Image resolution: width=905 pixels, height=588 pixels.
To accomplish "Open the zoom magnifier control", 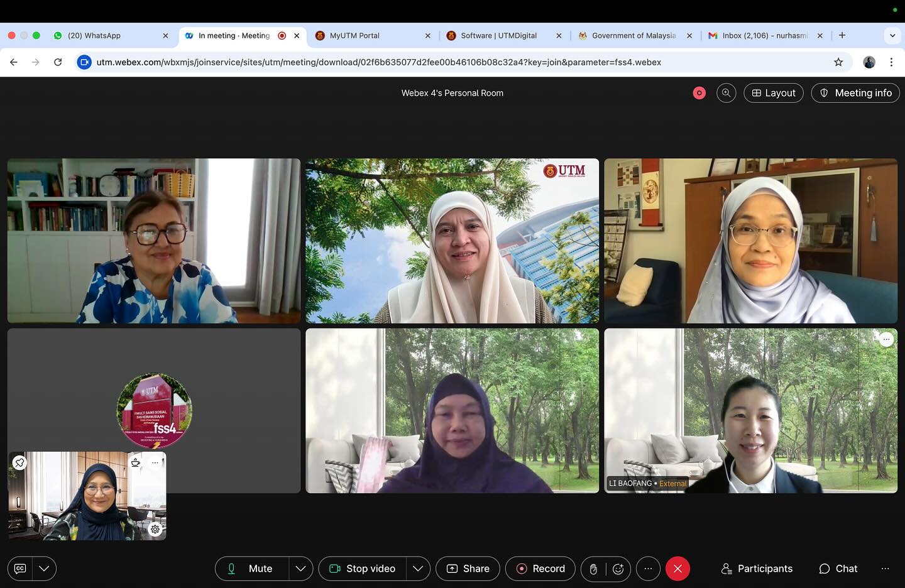I will pyautogui.click(x=726, y=93).
